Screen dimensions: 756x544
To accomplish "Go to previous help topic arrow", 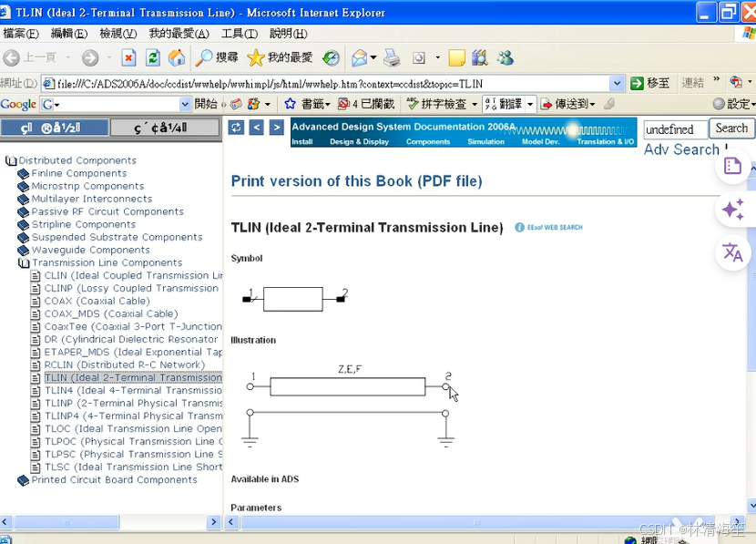I will [x=256, y=128].
